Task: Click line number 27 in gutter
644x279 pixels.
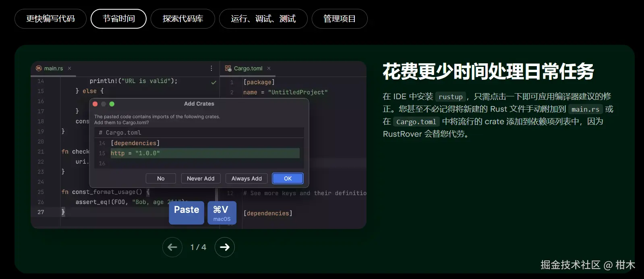Action: [x=41, y=212]
